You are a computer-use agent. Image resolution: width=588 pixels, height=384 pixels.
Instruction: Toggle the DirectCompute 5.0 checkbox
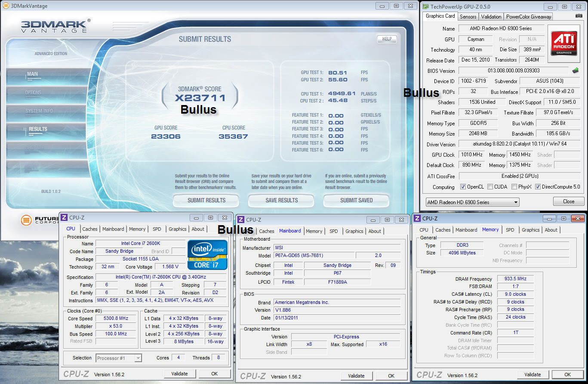pyautogui.click(x=538, y=187)
